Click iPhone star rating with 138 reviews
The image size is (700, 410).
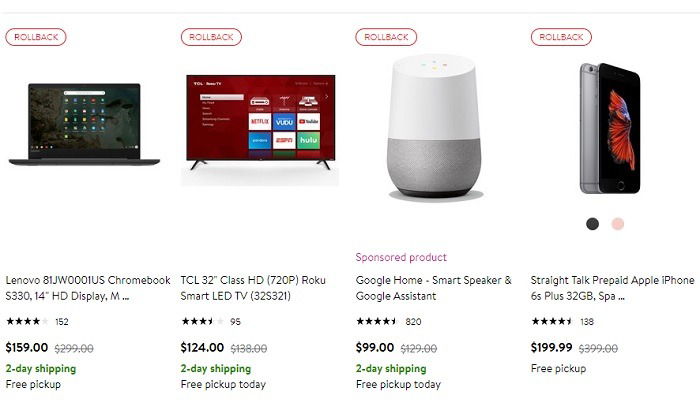[x=562, y=322]
